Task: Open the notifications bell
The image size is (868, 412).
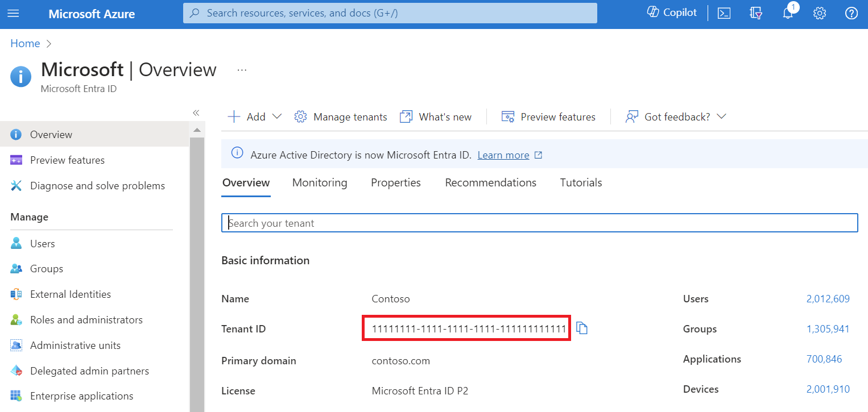Action: click(788, 13)
